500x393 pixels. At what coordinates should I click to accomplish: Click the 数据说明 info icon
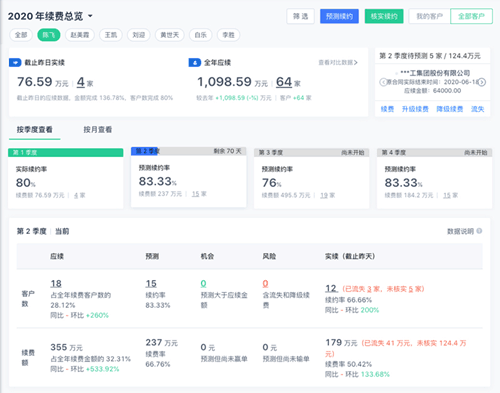(479, 231)
